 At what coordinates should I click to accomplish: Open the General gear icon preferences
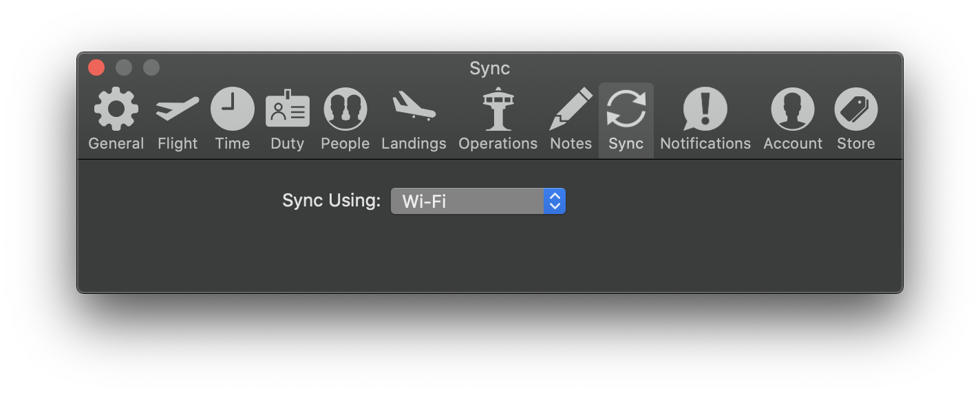coord(116,109)
